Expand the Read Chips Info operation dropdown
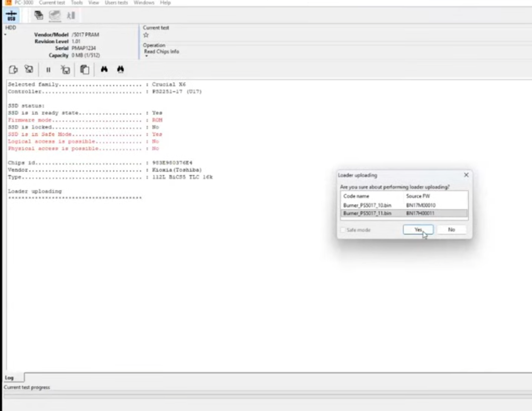The height and width of the screenshot is (411, 532). tap(146, 56)
